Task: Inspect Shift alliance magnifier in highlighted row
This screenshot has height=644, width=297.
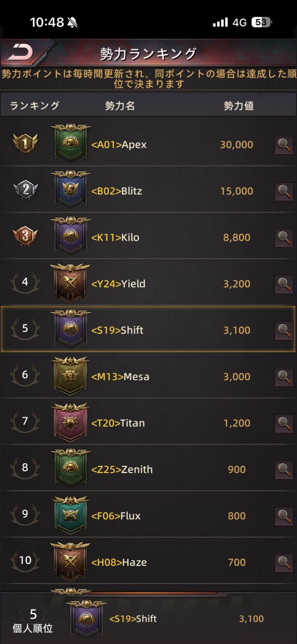Action: (x=284, y=330)
